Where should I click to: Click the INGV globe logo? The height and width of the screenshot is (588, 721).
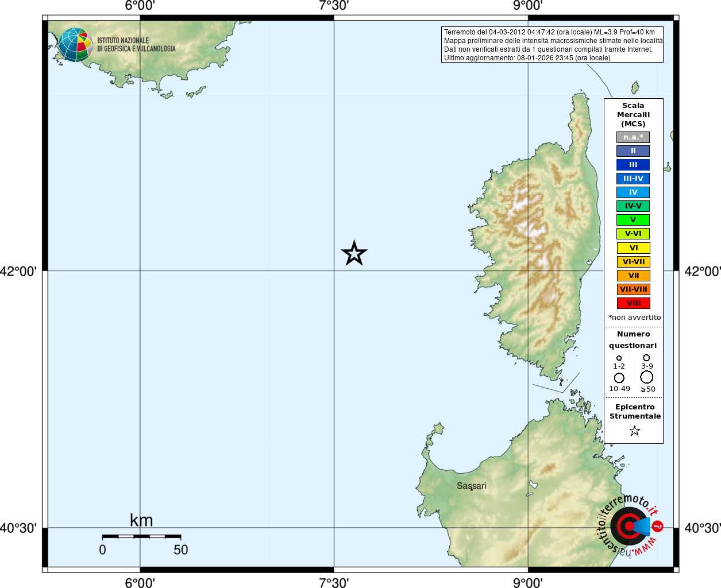coord(75,45)
